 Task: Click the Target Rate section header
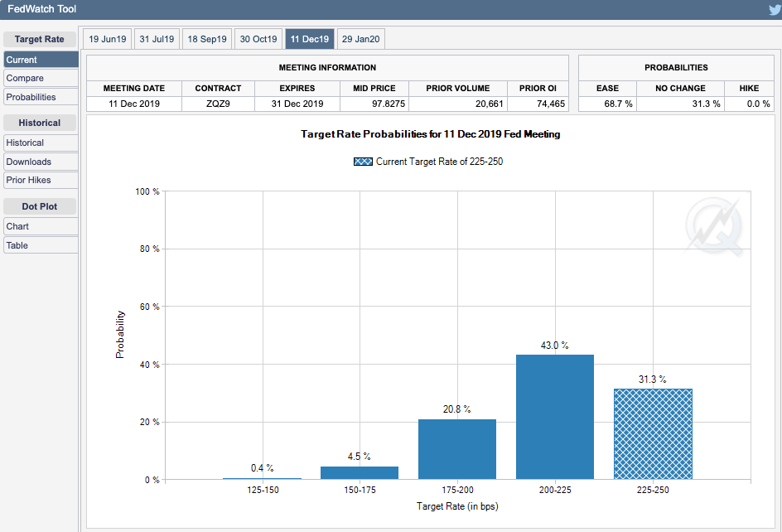point(40,39)
